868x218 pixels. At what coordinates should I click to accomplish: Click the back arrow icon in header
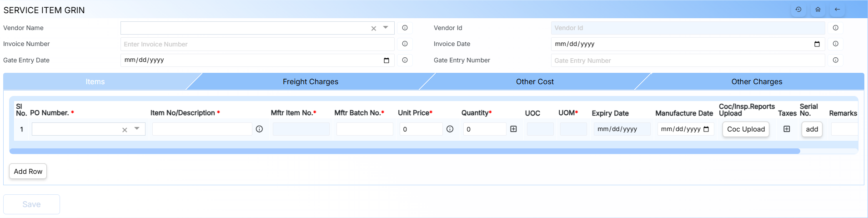837,10
